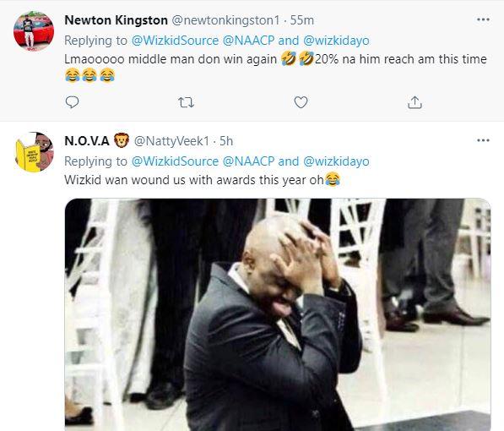Open N.O.V.A's profile avatar
Screen dimensions: 504x431
34,152
